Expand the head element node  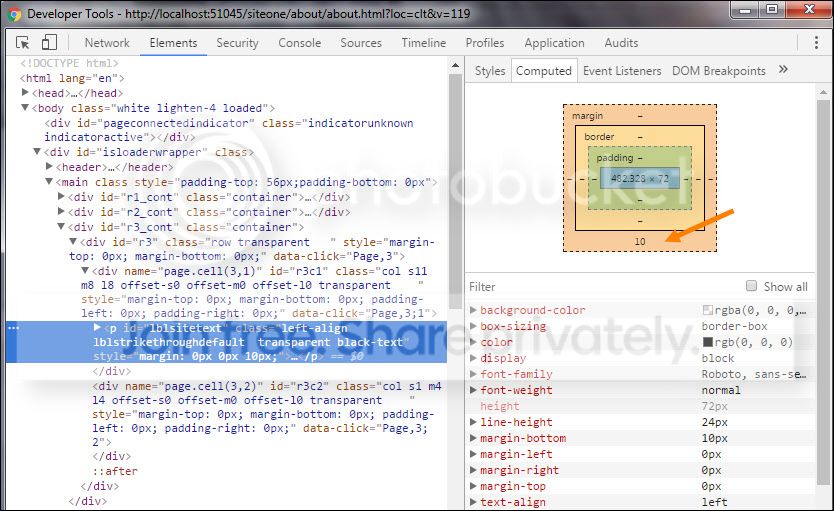25,93
